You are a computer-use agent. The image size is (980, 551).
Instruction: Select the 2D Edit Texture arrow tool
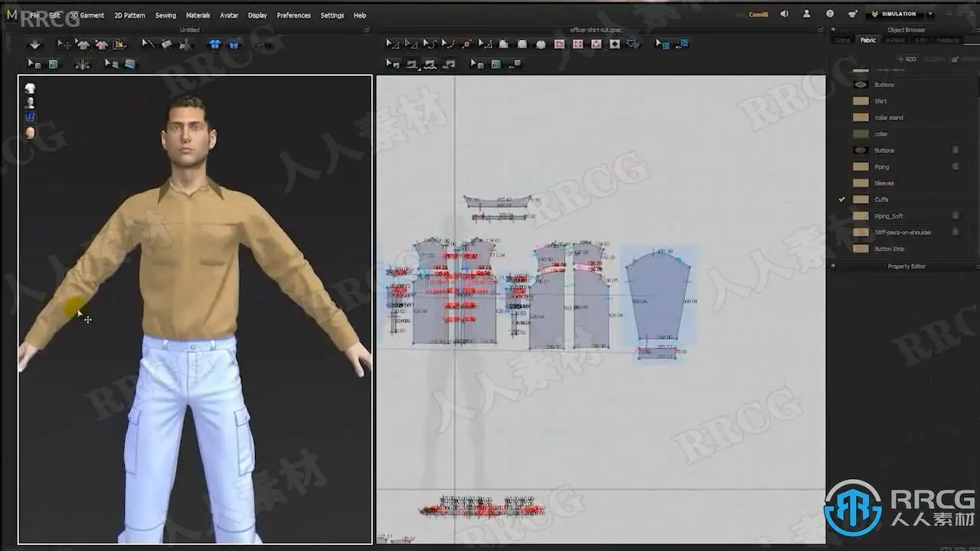[x=477, y=64]
